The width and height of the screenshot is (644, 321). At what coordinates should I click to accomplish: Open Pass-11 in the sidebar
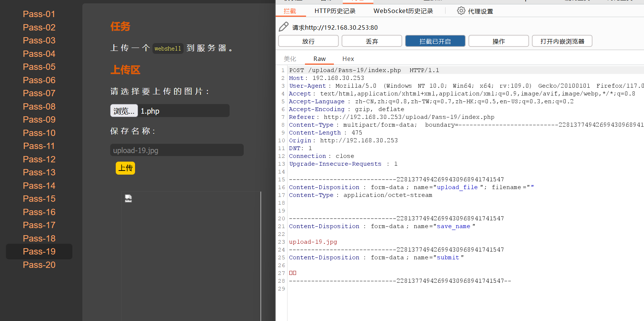pyautogui.click(x=39, y=146)
